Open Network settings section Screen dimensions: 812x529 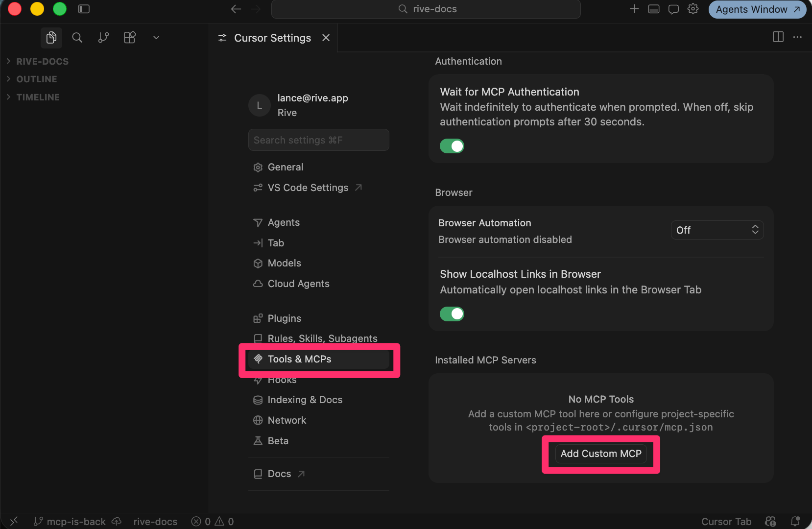(x=319, y=420)
